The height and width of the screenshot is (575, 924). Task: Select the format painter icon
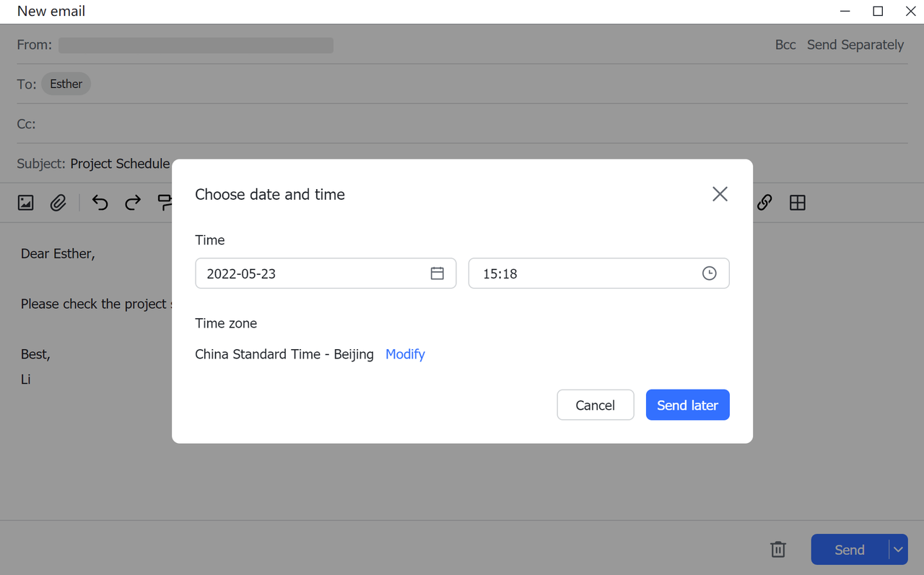[x=165, y=203]
